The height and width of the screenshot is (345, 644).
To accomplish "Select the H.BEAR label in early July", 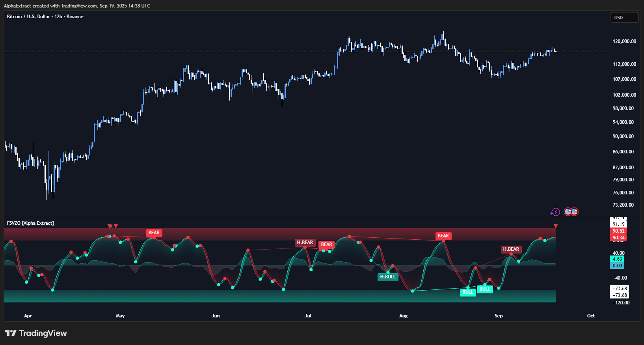I will click(x=305, y=242).
